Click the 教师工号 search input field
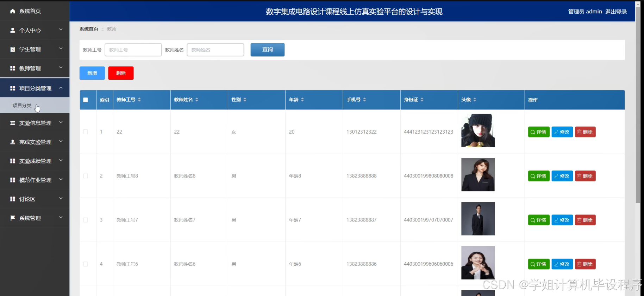The image size is (644, 296). 133,50
